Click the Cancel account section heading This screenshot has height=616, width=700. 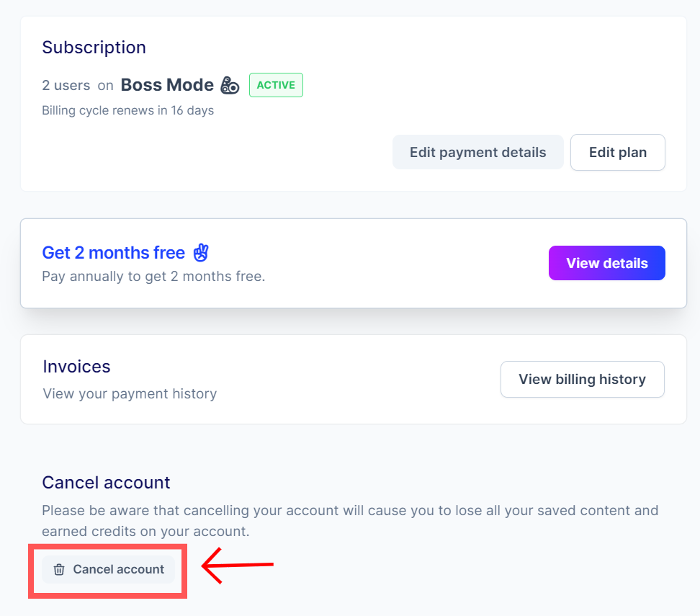coord(106,483)
